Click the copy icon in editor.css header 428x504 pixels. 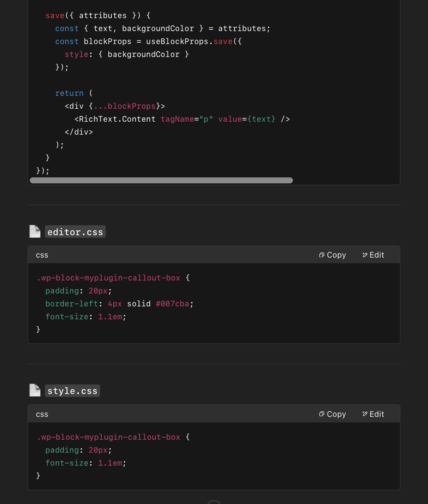tap(321, 255)
